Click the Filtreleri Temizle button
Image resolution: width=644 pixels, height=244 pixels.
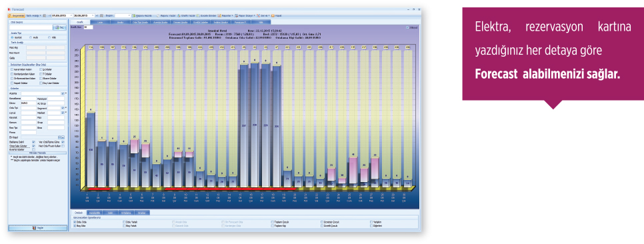37,153
